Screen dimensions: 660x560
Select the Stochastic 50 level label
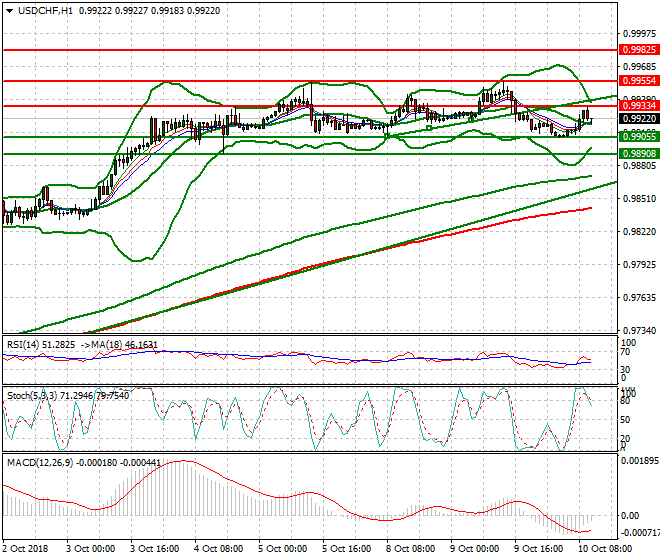click(x=625, y=420)
